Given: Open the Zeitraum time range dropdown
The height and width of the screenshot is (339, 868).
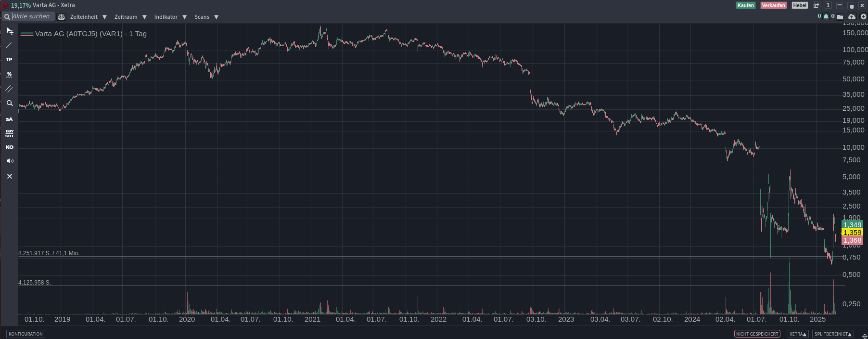Looking at the screenshot, I should [x=130, y=17].
